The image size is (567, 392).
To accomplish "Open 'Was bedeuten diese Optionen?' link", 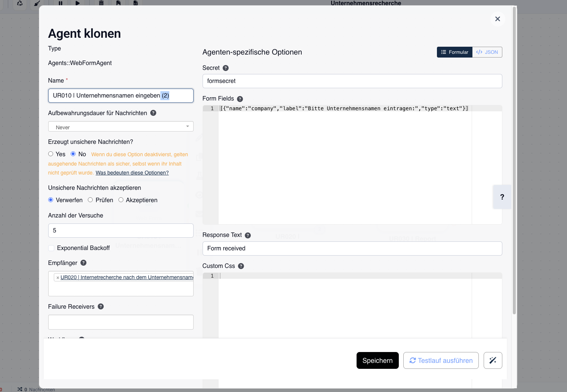I will (x=132, y=173).
